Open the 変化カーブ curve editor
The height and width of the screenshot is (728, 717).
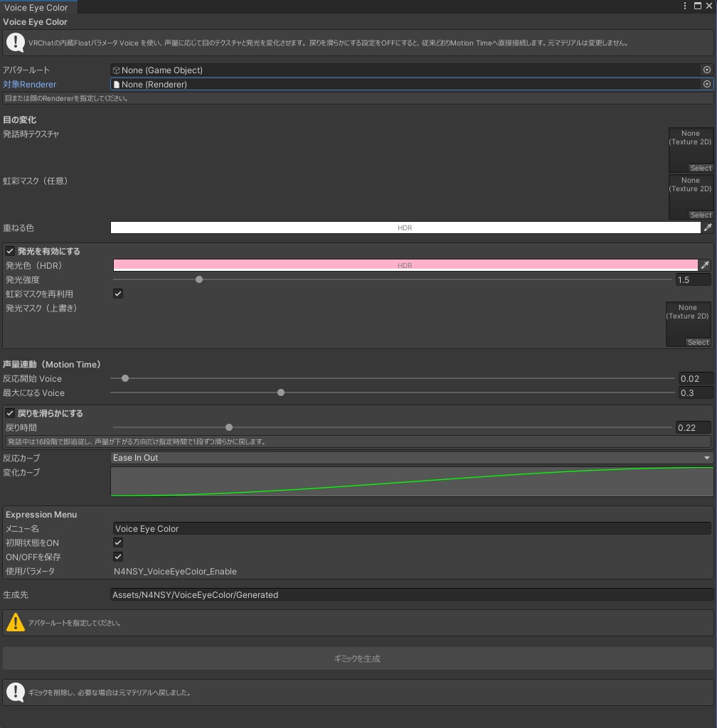point(412,481)
